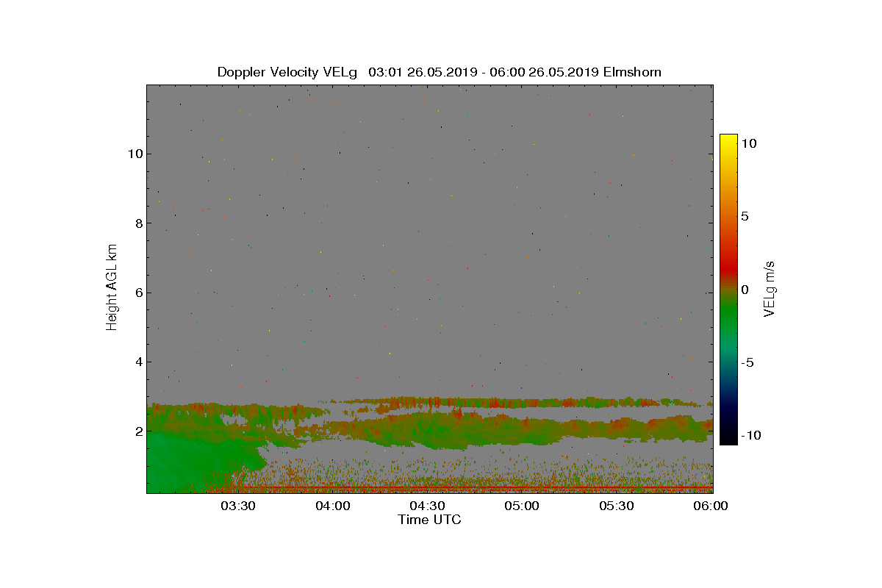This screenshot has width=882, height=588.
Task: Click the height tick label 4
Action: [x=137, y=362]
